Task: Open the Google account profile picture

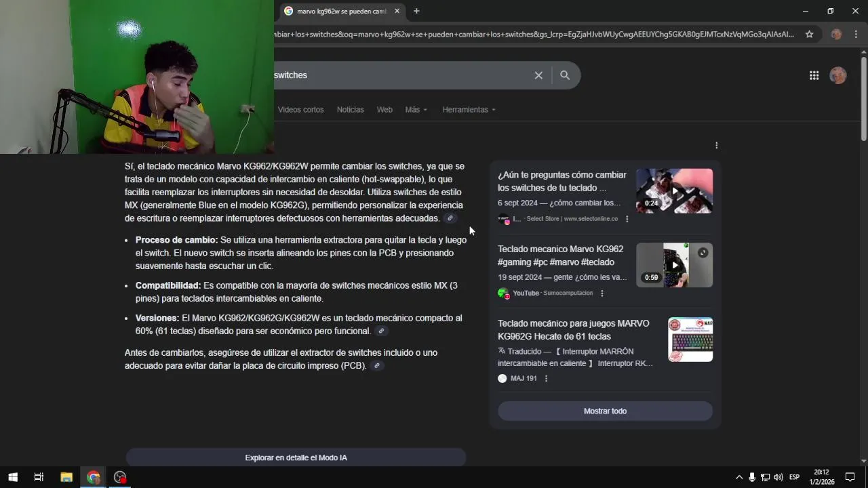Action: (838, 75)
